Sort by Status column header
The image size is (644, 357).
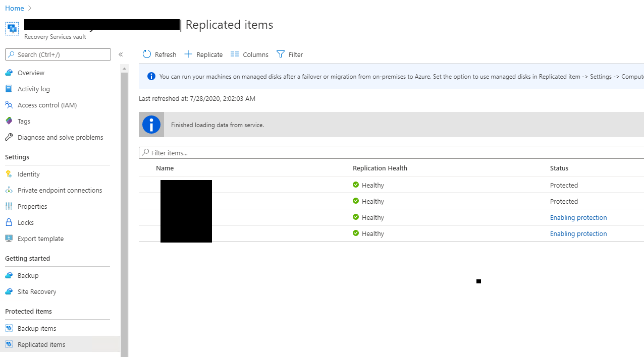(559, 168)
